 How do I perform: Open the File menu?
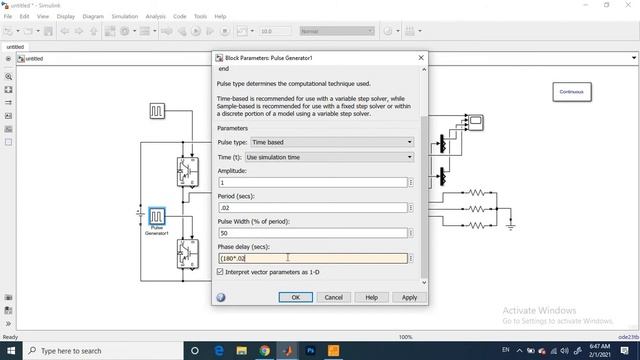(8, 16)
